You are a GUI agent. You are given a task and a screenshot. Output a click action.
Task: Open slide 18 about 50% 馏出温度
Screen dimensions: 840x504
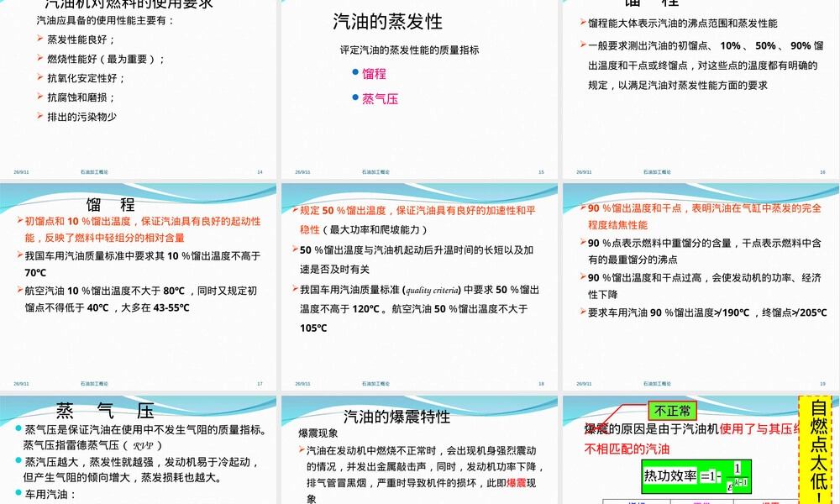tap(419, 286)
